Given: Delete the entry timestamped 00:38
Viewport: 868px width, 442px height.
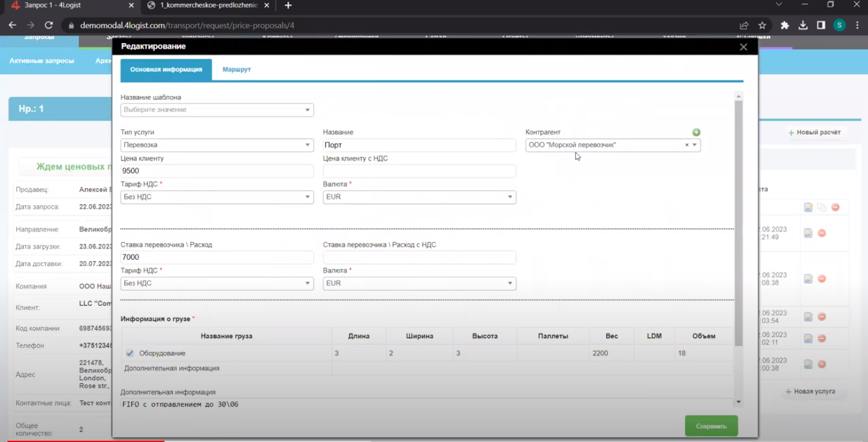Looking at the screenshot, I should coord(822,364).
